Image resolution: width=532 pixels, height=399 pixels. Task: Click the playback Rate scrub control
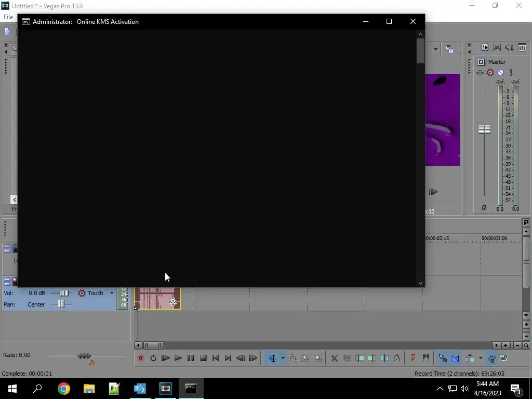(x=84, y=356)
